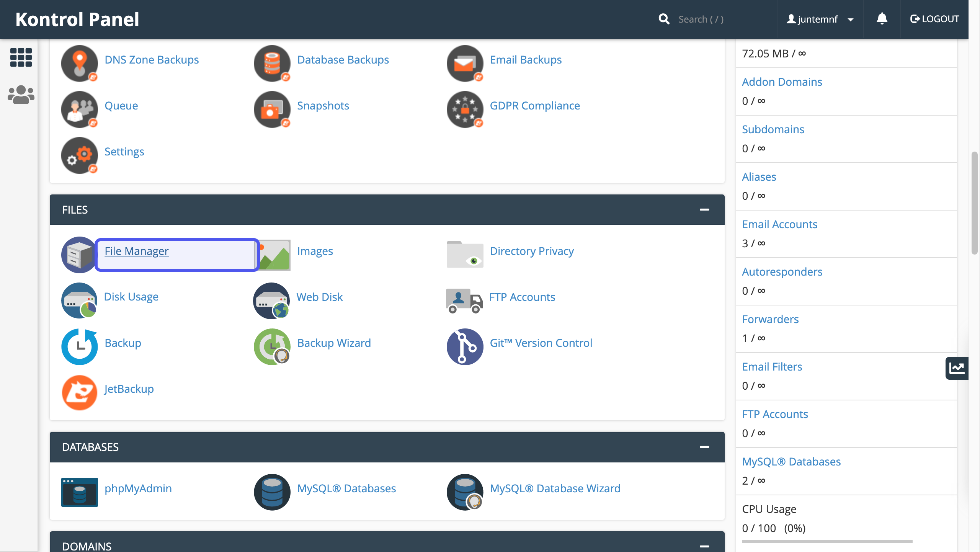Image resolution: width=980 pixels, height=552 pixels.
Task: Click Email Filters in statistics sidebar
Action: pyautogui.click(x=772, y=366)
